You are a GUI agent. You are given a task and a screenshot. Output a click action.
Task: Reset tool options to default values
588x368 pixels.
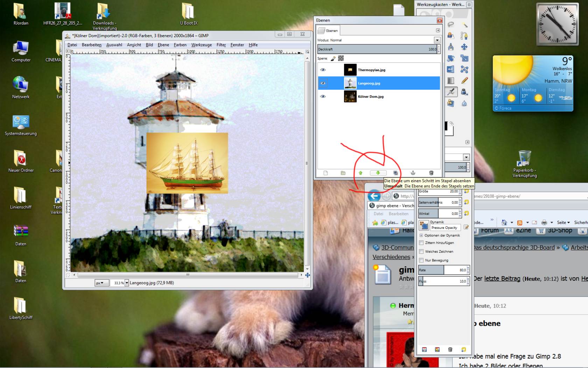[x=463, y=349]
